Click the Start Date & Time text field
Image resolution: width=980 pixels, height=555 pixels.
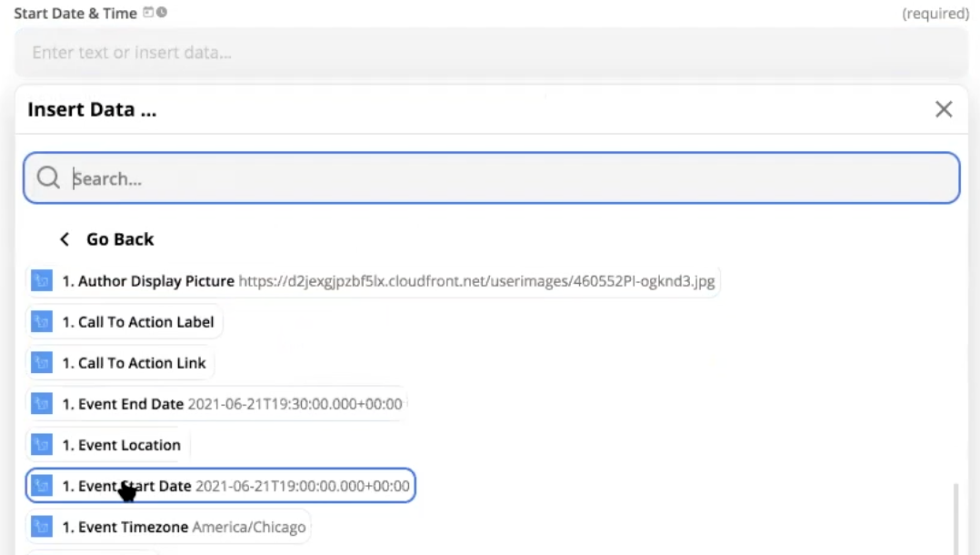491,53
